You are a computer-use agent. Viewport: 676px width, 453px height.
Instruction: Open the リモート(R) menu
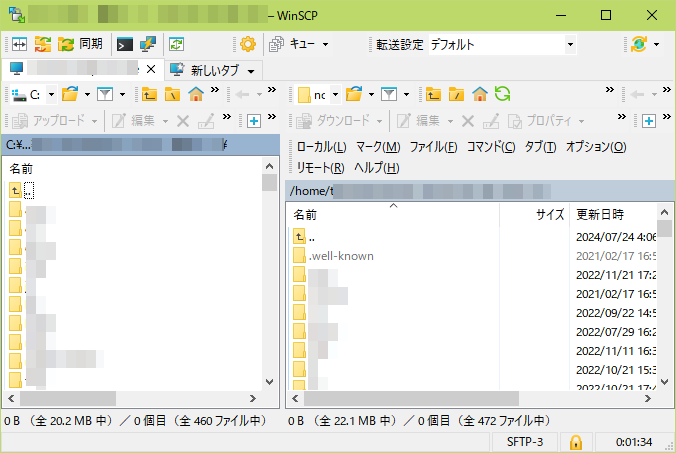click(320, 168)
